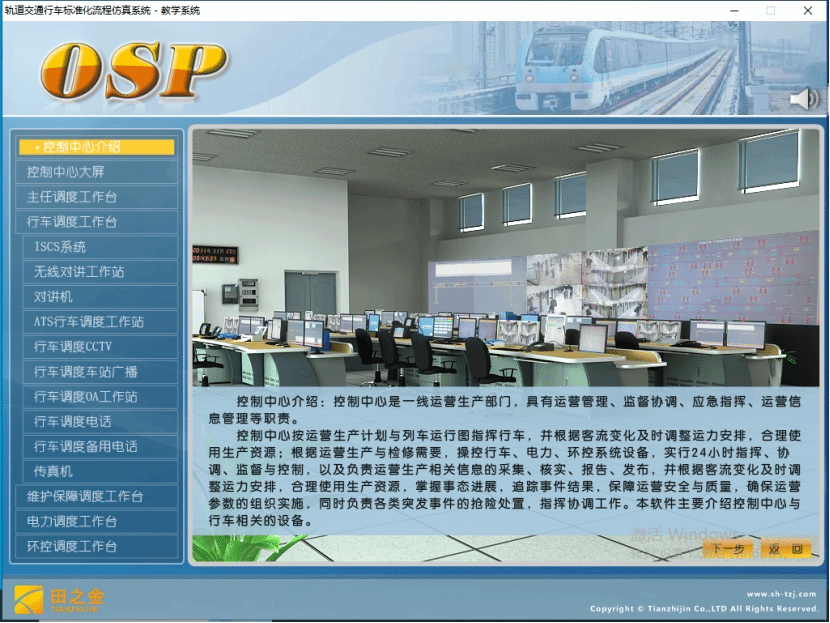
Task: Select 传真机 submenu item
Action: pos(100,471)
